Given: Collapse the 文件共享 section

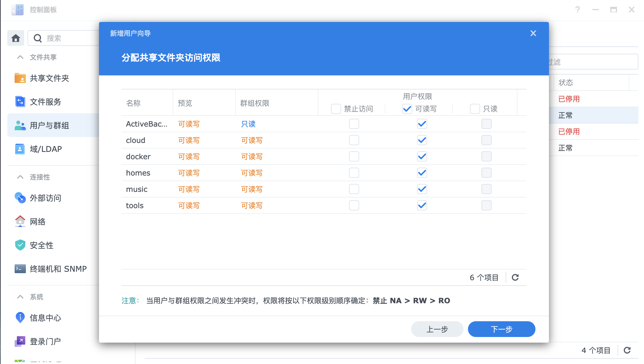Looking at the screenshot, I should point(20,57).
